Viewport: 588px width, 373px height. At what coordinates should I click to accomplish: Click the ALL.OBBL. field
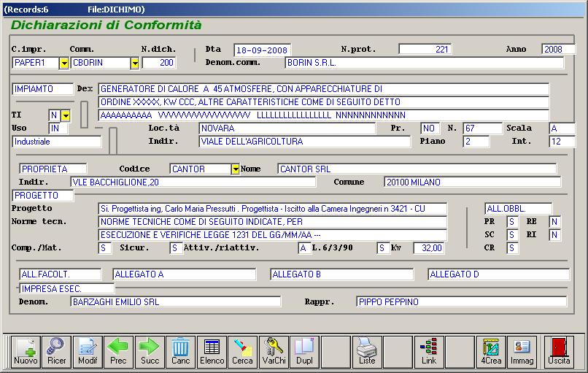518,209
